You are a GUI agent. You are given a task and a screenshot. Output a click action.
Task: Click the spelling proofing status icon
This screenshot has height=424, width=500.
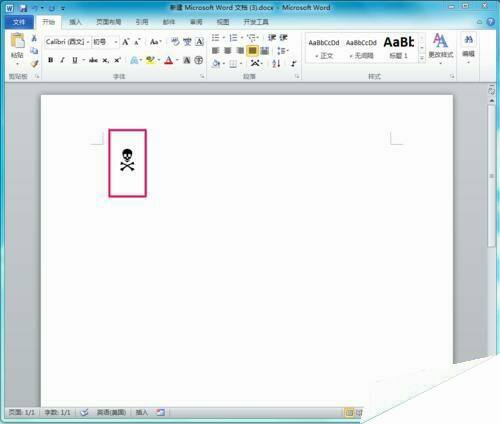[84, 412]
